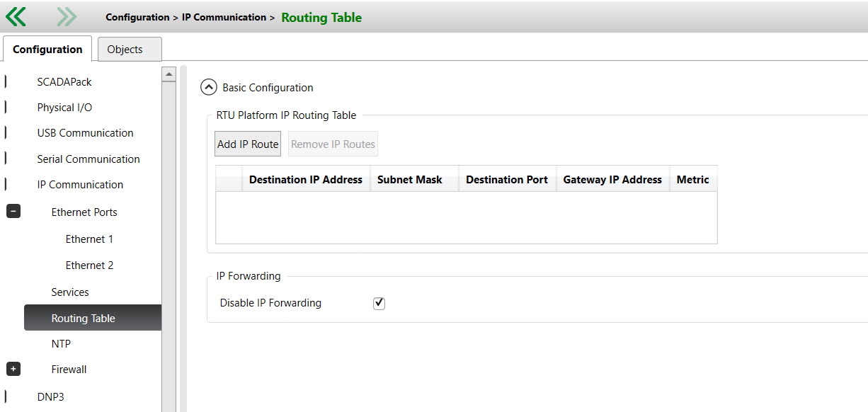This screenshot has width=868, height=412.
Task: Select SCADAPack in the navigation tree
Action: point(64,81)
